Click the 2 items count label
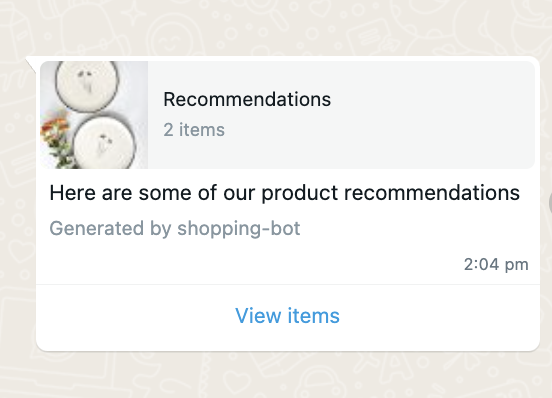The height and width of the screenshot is (398, 552). pyautogui.click(x=194, y=130)
